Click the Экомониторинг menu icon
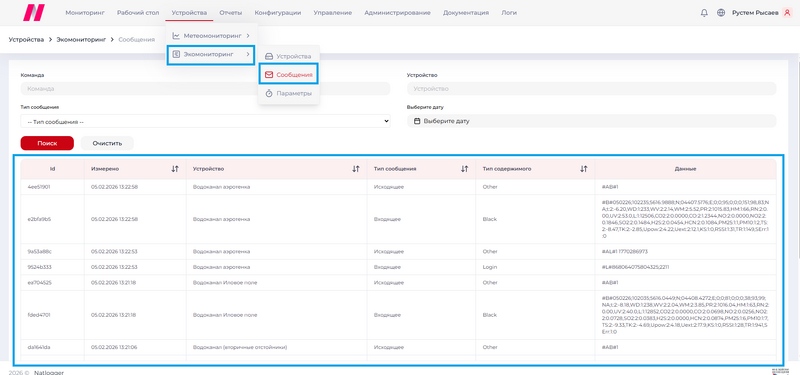800x375 pixels. pos(176,54)
